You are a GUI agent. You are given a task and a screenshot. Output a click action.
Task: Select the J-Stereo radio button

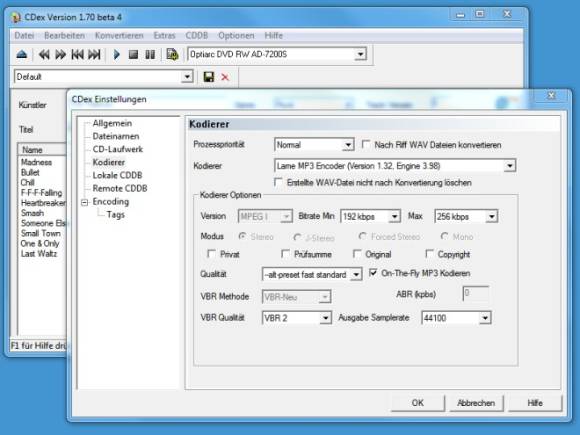(297, 237)
